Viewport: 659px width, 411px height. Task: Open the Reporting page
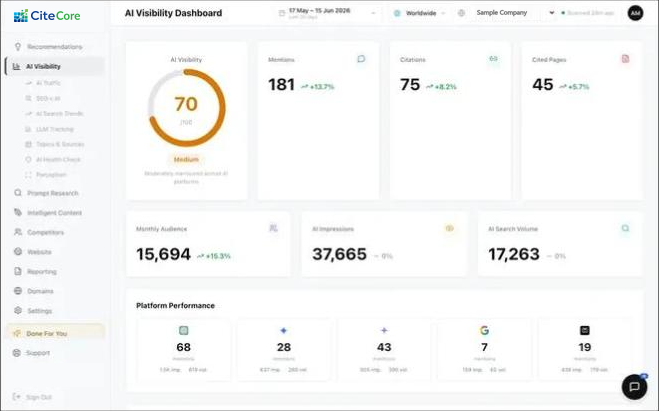tap(55, 271)
